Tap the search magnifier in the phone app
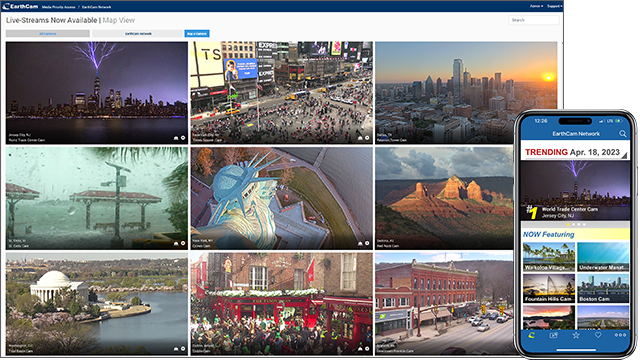The image size is (640, 360). pos(622,133)
